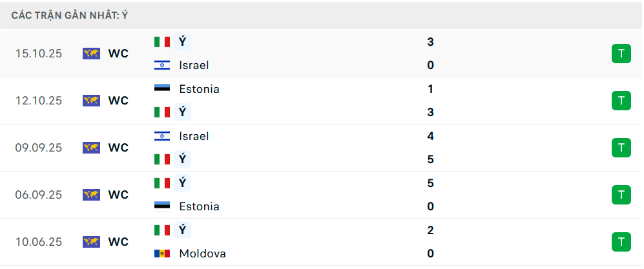Click the Estonia flag in 12.10.25 match
The height and width of the screenshot is (269, 644).
[162, 89]
